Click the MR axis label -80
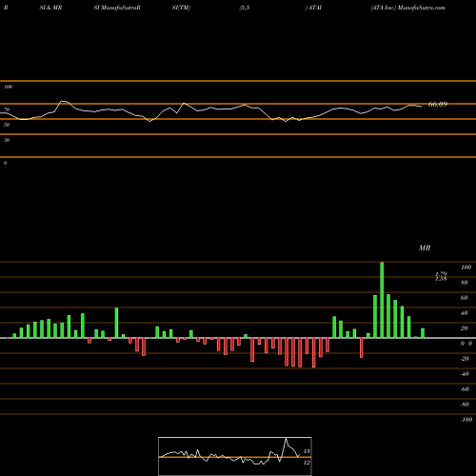Screen dimensions: 476x476 465,405
